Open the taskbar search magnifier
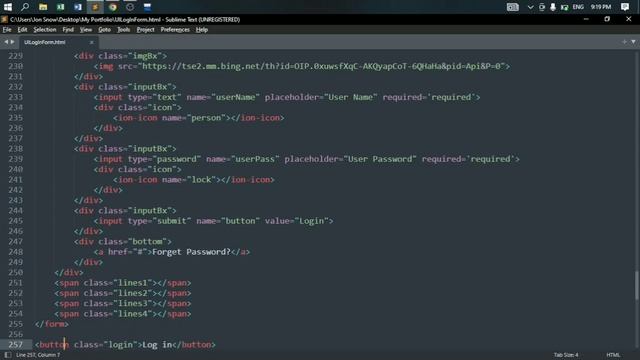 tap(25, 7)
